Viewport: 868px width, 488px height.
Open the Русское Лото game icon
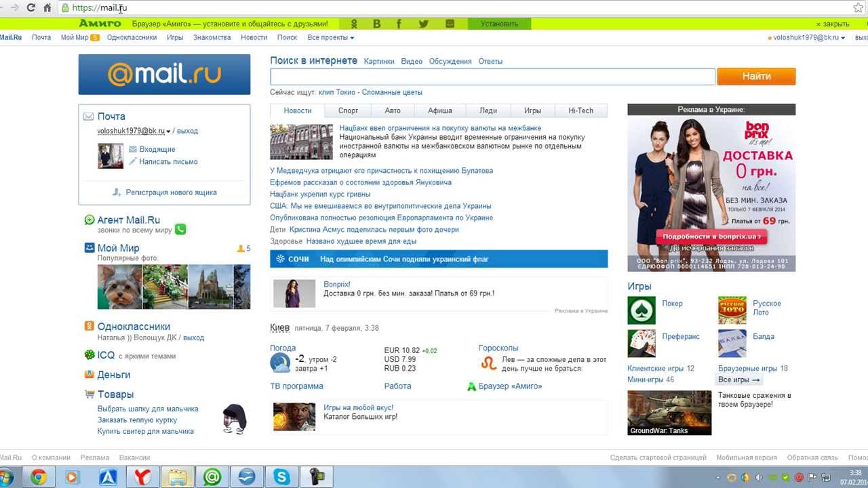tap(732, 310)
